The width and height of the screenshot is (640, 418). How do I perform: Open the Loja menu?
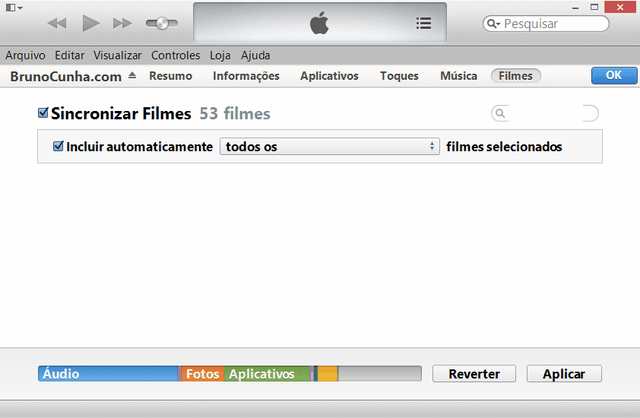[x=220, y=55]
